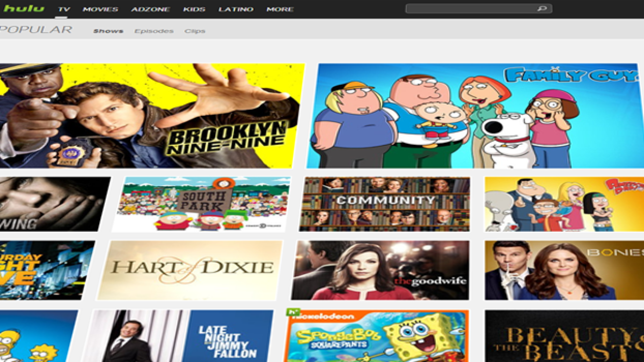The image size is (644, 362).
Task: Open the Community thumbnail
Action: click(x=385, y=204)
